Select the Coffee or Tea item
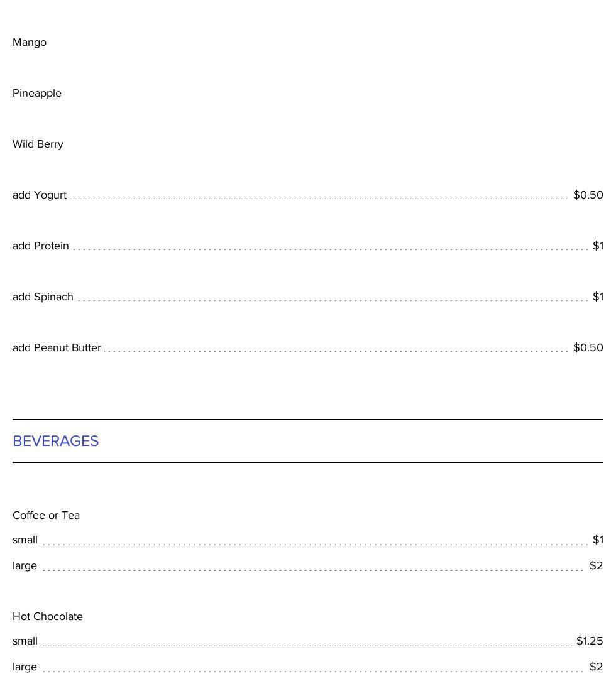 (46, 515)
